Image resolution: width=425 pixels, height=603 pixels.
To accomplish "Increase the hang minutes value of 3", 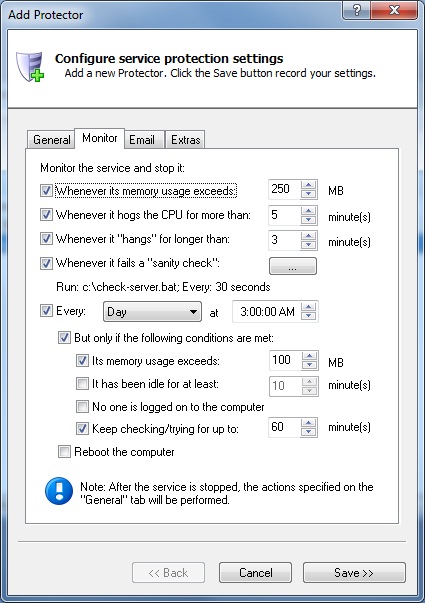I will point(308,235).
